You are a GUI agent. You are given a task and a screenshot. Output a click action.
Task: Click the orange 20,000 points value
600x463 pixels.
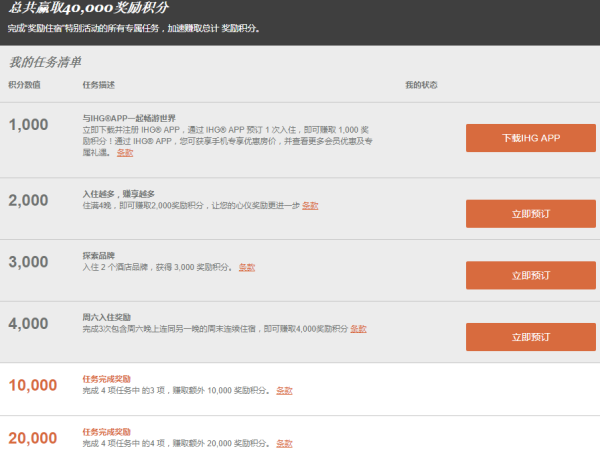(x=33, y=438)
